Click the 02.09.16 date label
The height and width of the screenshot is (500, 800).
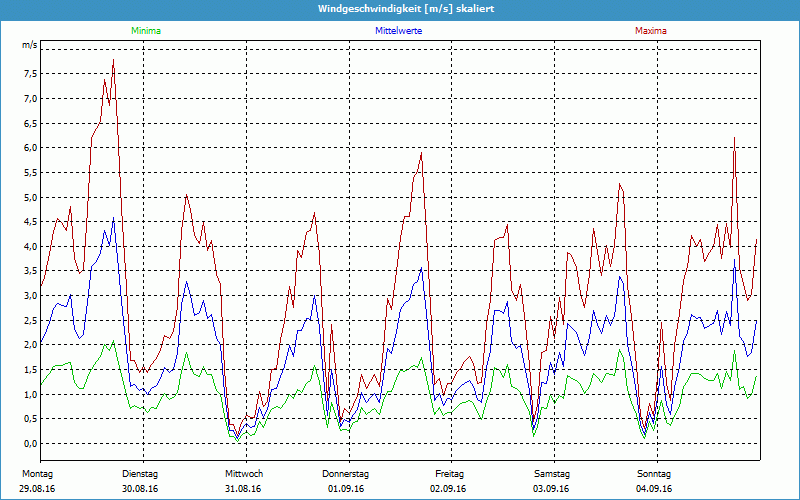pos(448,489)
